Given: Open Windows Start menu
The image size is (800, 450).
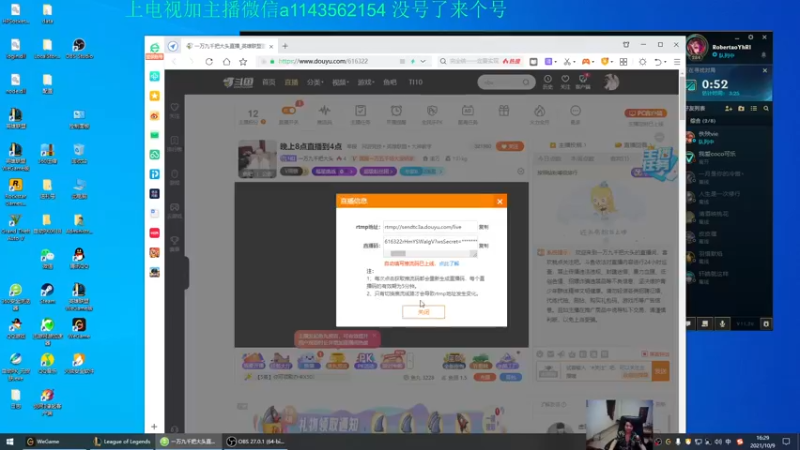Looking at the screenshot, I should pos(9,442).
